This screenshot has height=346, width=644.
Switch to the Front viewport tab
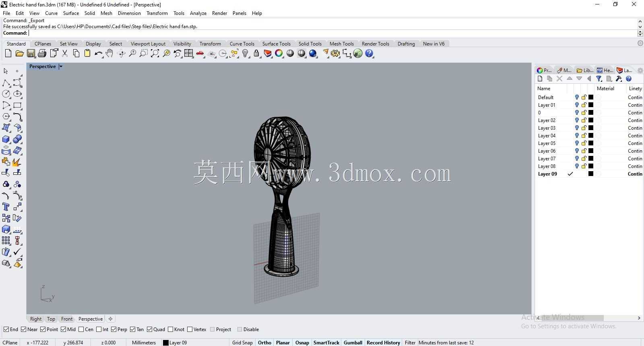(x=67, y=319)
